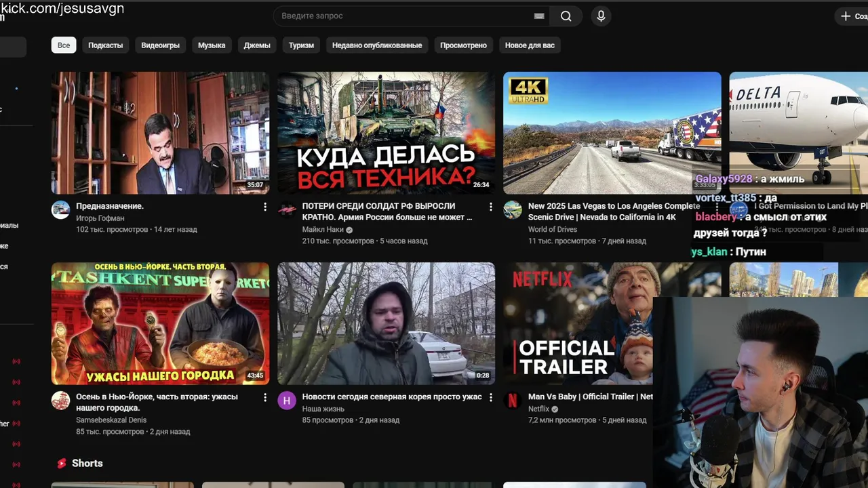
Task: Click chat username blacbery
Action: pos(715,217)
